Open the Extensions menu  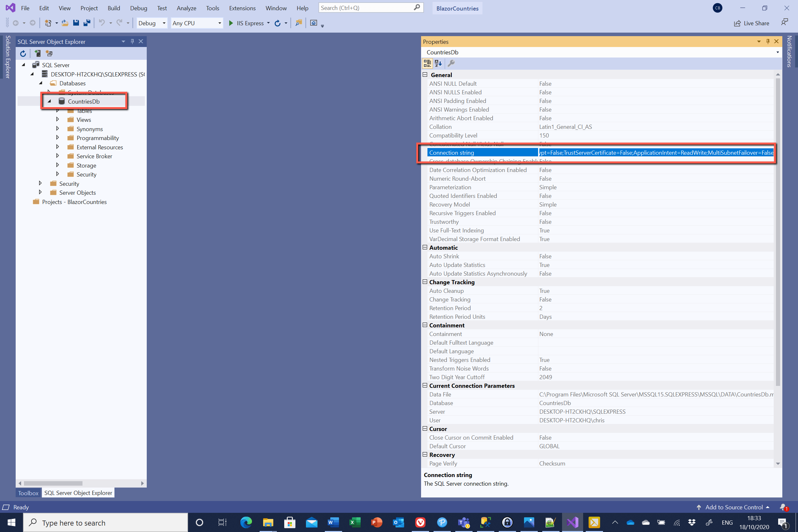click(242, 8)
